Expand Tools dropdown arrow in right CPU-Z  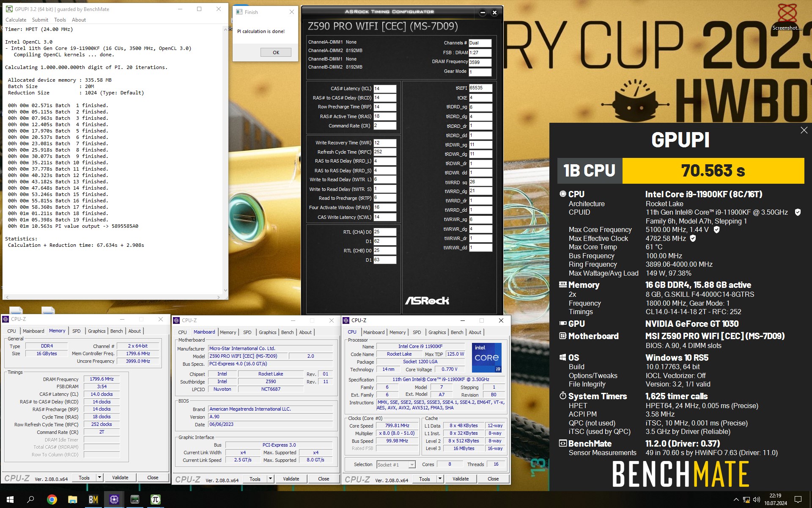point(440,479)
